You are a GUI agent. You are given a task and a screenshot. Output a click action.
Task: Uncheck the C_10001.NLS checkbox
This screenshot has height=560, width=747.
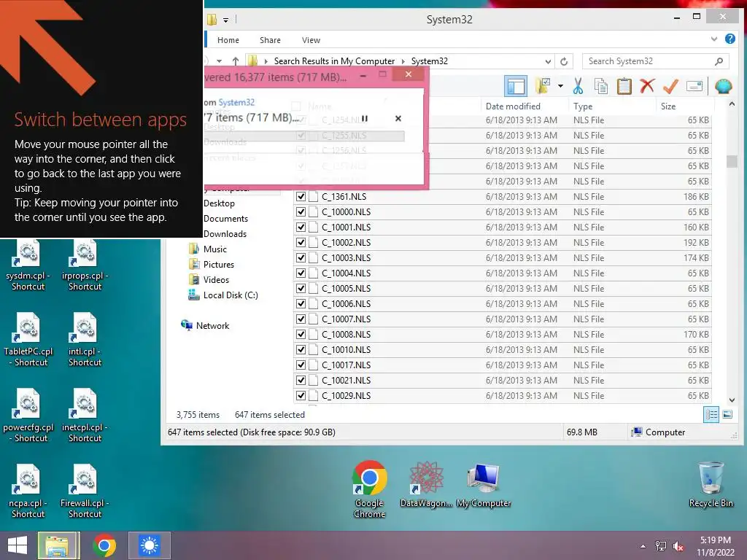(x=301, y=227)
